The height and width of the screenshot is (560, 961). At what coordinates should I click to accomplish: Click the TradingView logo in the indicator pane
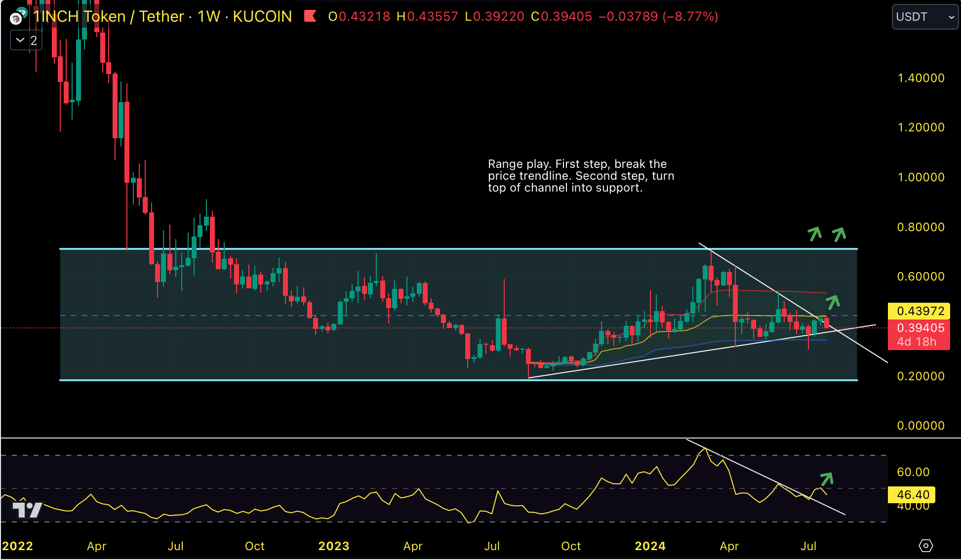click(27, 510)
